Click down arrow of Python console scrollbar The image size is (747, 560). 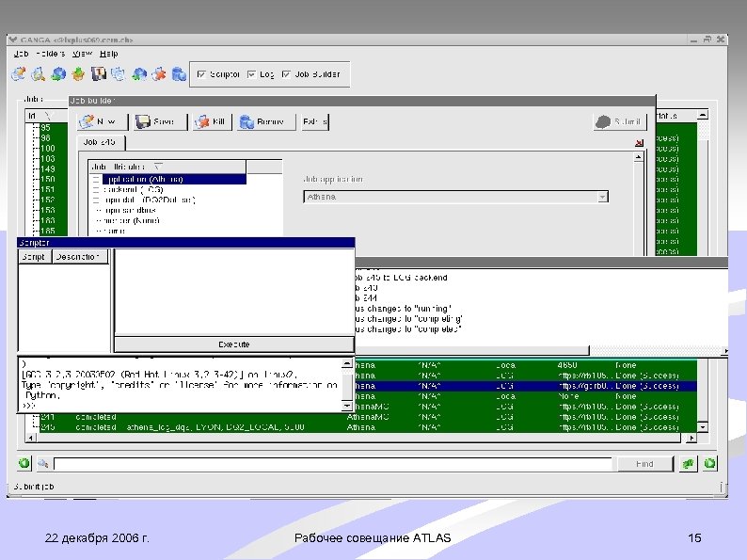[x=347, y=406]
